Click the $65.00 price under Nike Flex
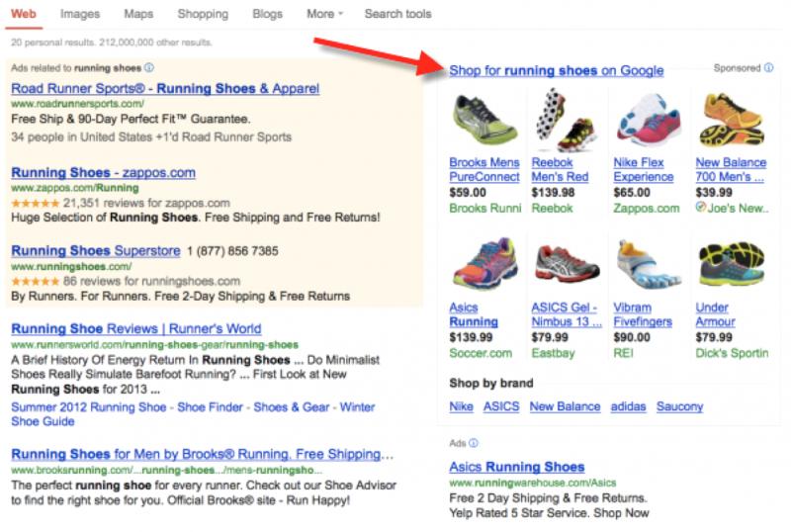Image resolution: width=791 pixels, height=532 pixels. pos(632,193)
